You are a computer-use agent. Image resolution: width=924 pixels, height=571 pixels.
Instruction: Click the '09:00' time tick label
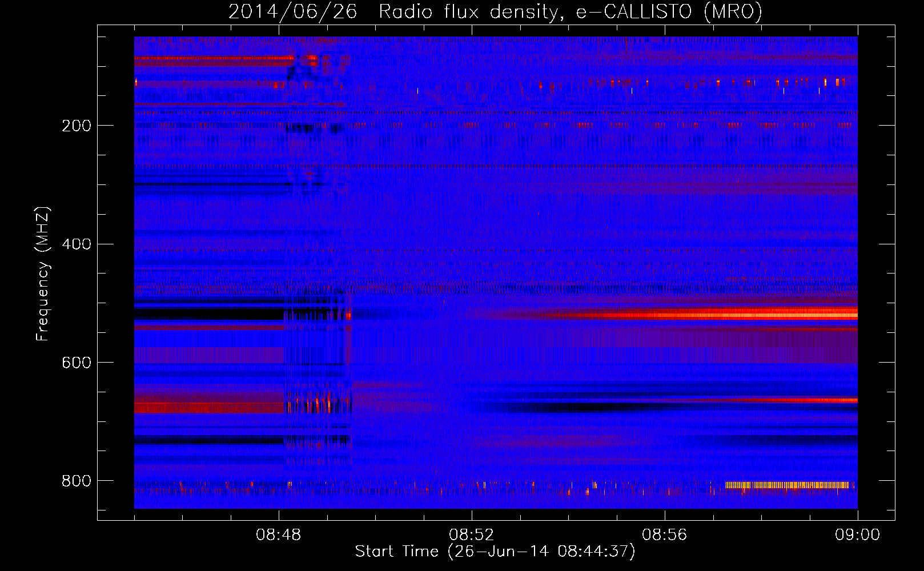pyautogui.click(x=858, y=535)
